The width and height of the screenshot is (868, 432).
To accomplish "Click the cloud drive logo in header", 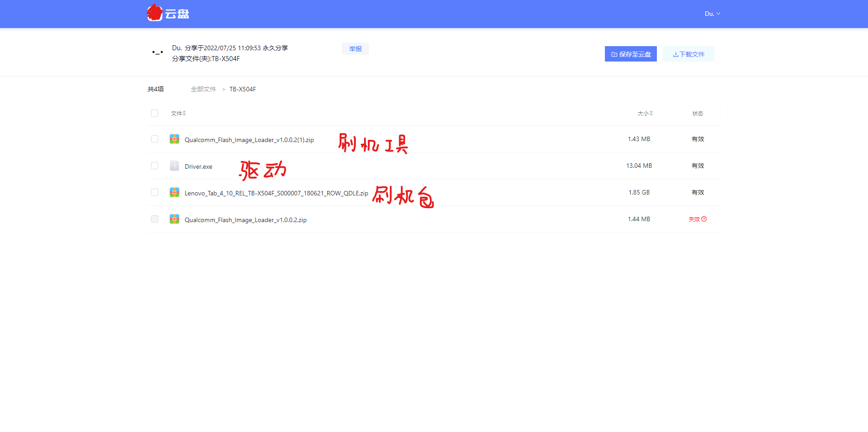I will [168, 13].
